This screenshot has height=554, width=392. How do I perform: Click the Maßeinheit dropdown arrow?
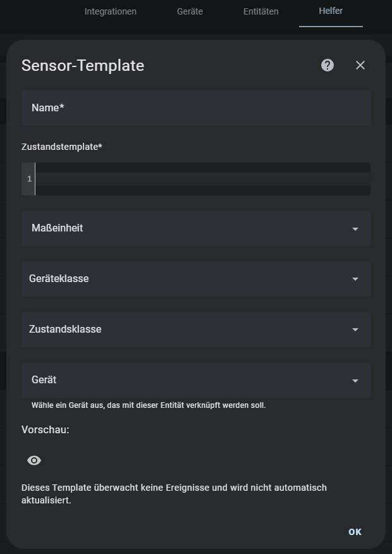tap(355, 229)
